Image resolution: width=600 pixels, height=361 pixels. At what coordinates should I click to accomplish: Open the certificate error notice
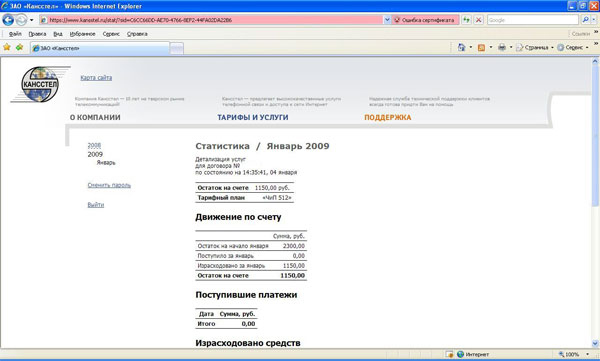coord(425,20)
